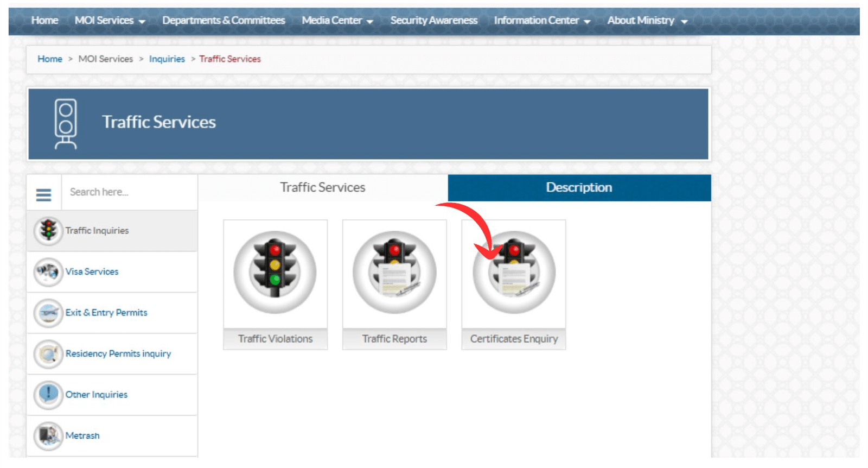Switch to the Traffic Services tab
868x468 pixels.
point(323,188)
